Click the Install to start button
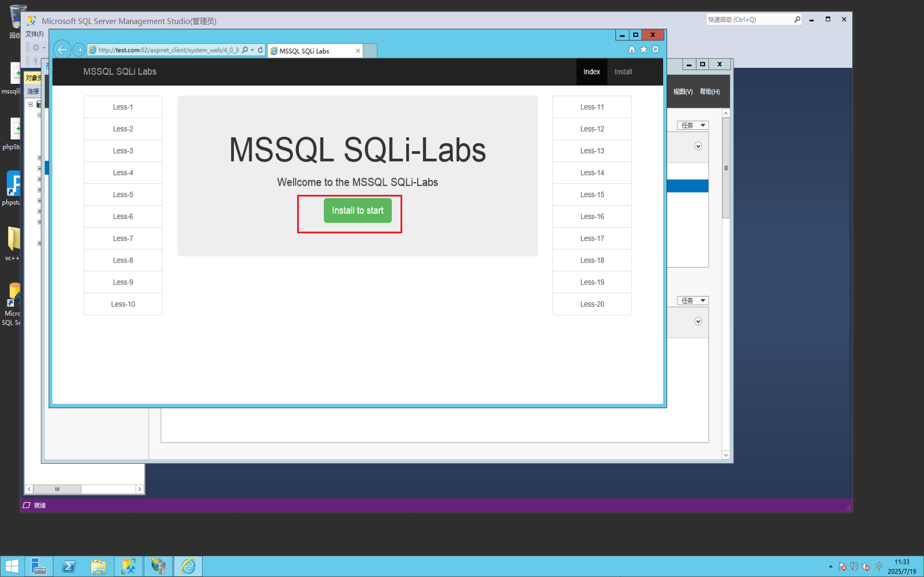This screenshot has height=577, width=924. pos(357,211)
